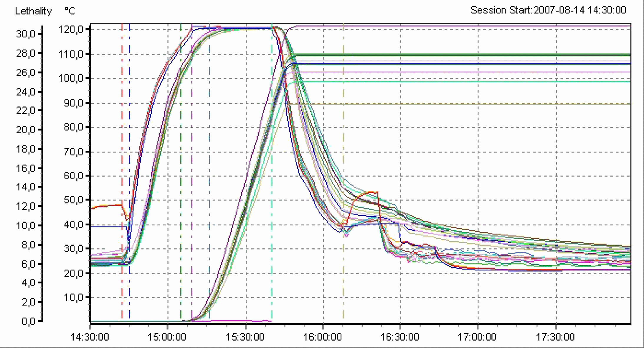
Task: Click the 0,0 lethality axis value
Action: click(28, 321)
